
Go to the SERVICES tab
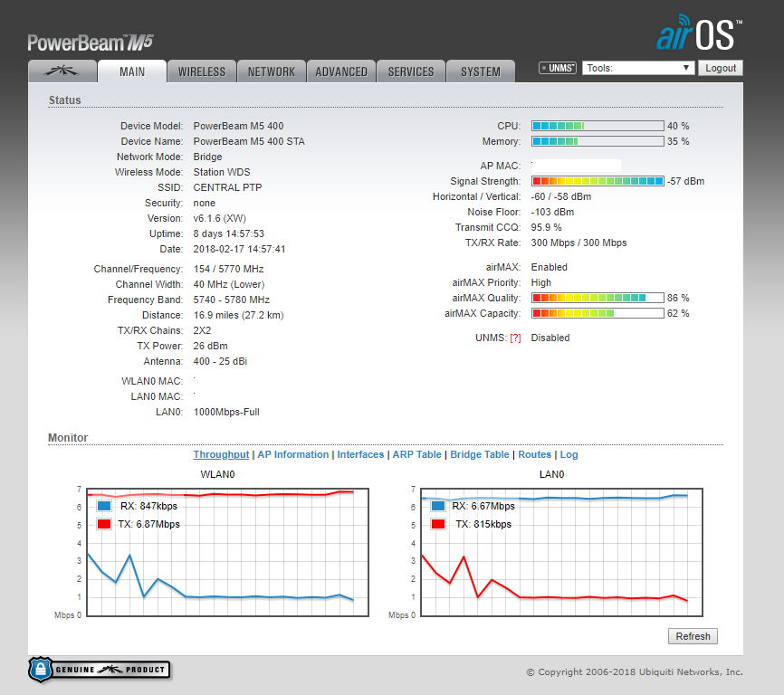[411, 71]
